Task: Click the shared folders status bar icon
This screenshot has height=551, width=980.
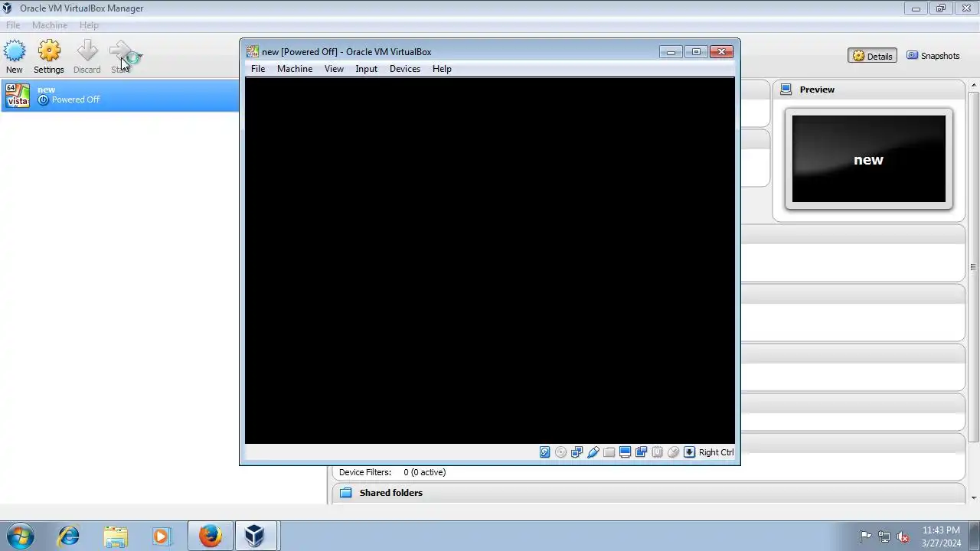Action: [609, 452]
